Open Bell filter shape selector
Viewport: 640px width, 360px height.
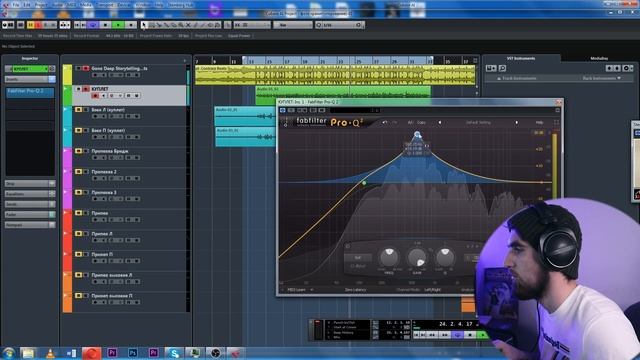358,258
